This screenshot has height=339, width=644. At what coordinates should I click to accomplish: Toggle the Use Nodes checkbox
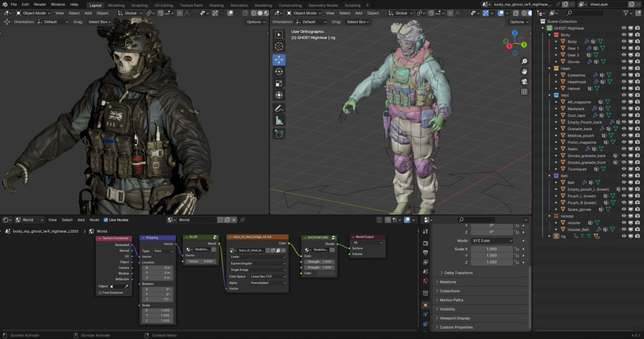[x=106, y=220]
